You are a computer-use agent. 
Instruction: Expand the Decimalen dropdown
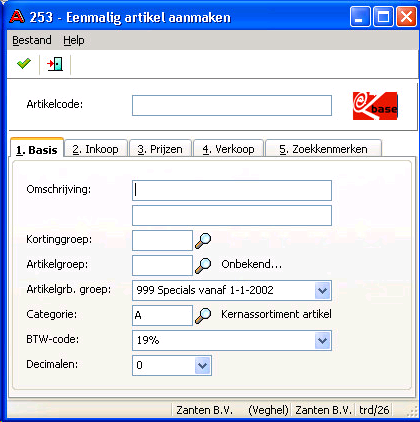coord(202,366)
